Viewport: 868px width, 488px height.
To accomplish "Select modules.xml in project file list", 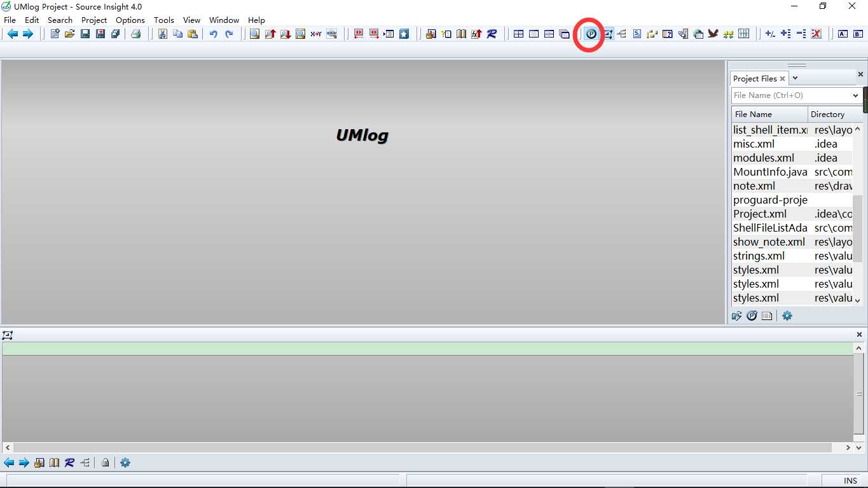I will click(764, 158).
